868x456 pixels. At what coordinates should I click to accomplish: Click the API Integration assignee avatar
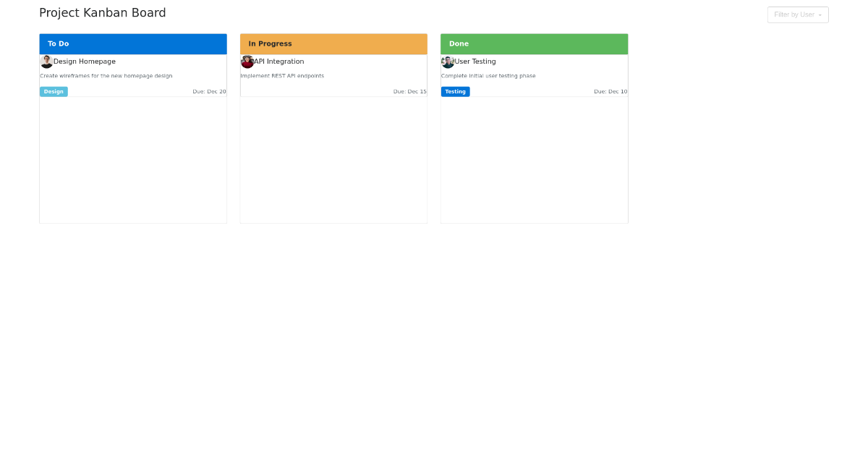247,62
